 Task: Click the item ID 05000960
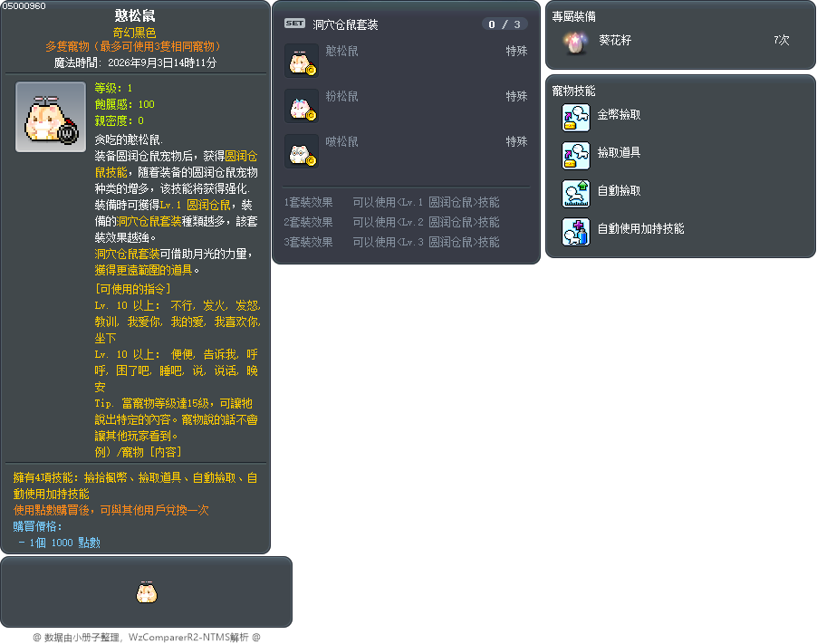[24, 5]
